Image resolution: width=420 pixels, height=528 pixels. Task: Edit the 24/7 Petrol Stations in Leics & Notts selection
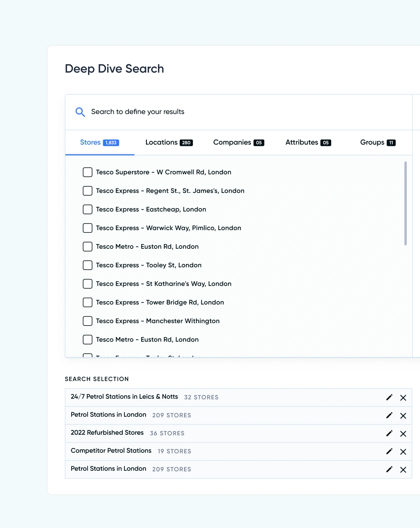tap(389, 397)
